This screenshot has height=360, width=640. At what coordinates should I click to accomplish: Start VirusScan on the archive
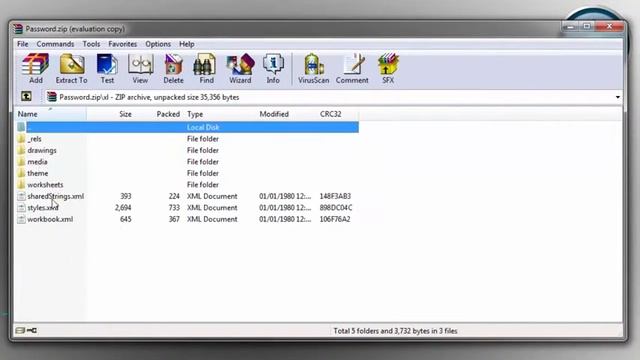[313, 69]
